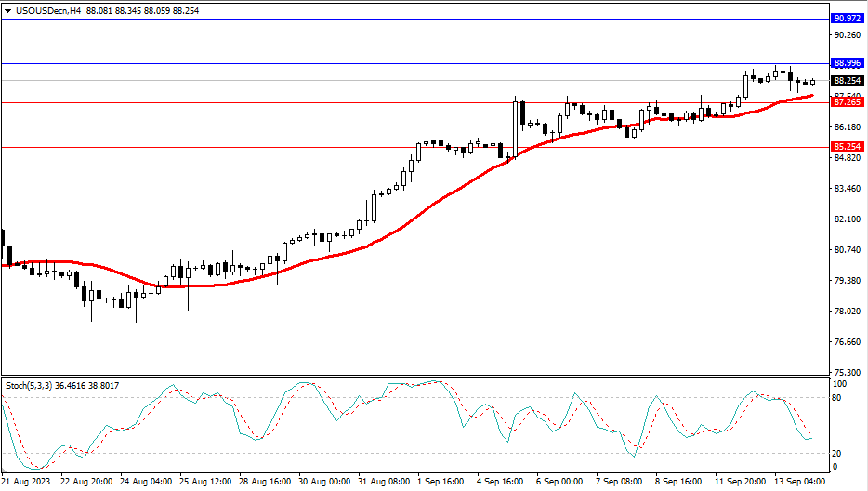Select the red 87.265 price tag
The image size is (868, 491).
pos(847,102)
